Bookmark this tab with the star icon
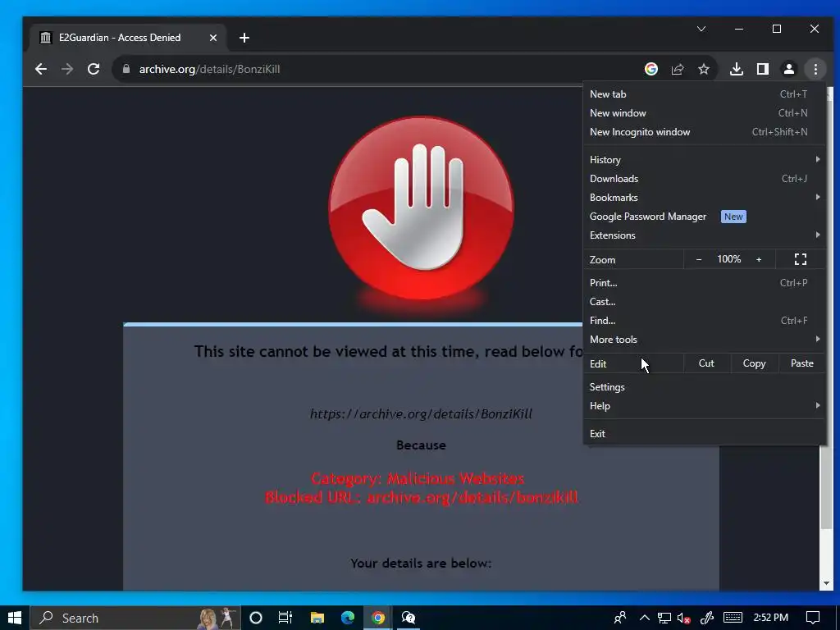The height and width of the screenshot is (630, 840). tap(704, 69)
